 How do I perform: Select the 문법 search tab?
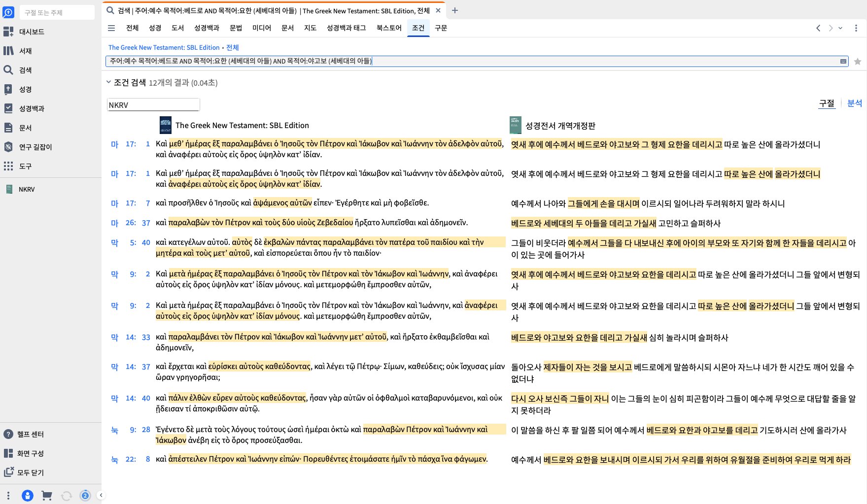[236, 28]
